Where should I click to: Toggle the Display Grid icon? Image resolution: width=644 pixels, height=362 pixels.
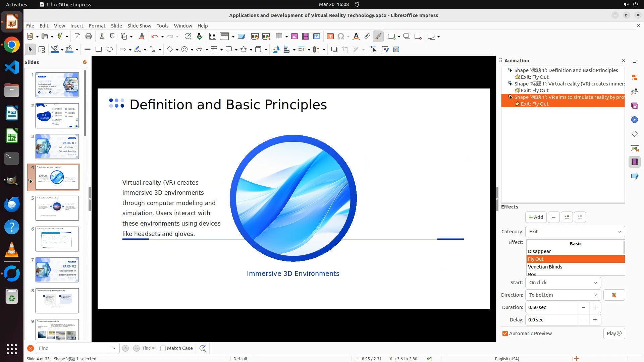tap(213, 37)
